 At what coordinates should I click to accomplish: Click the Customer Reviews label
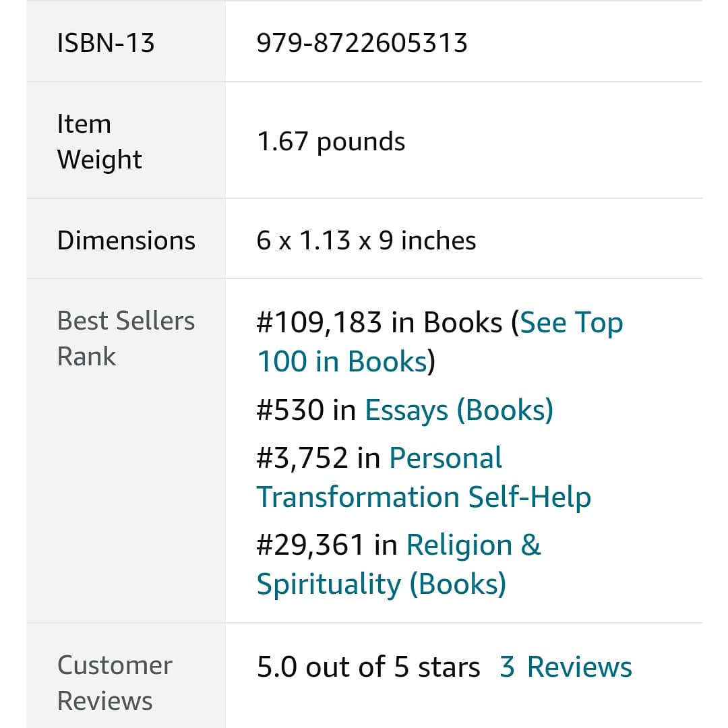[x=115, y=682]
